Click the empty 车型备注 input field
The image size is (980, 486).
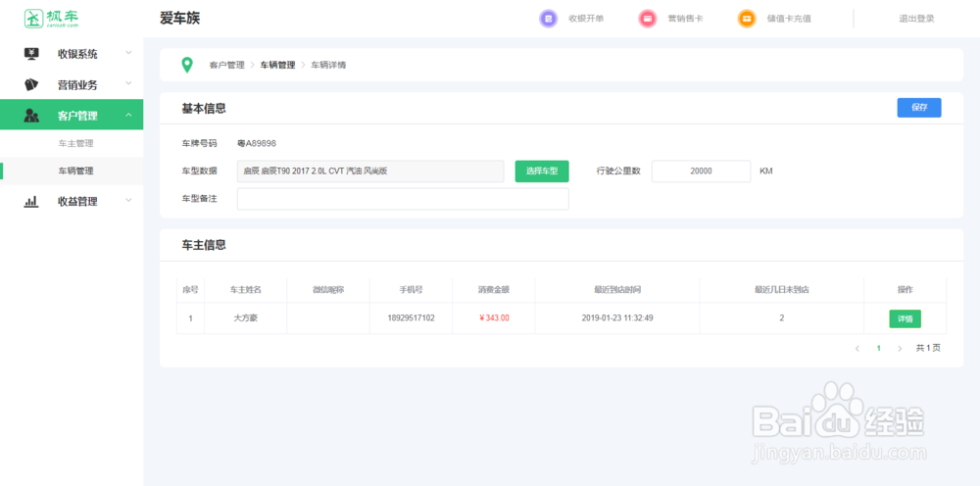point(403,199)
